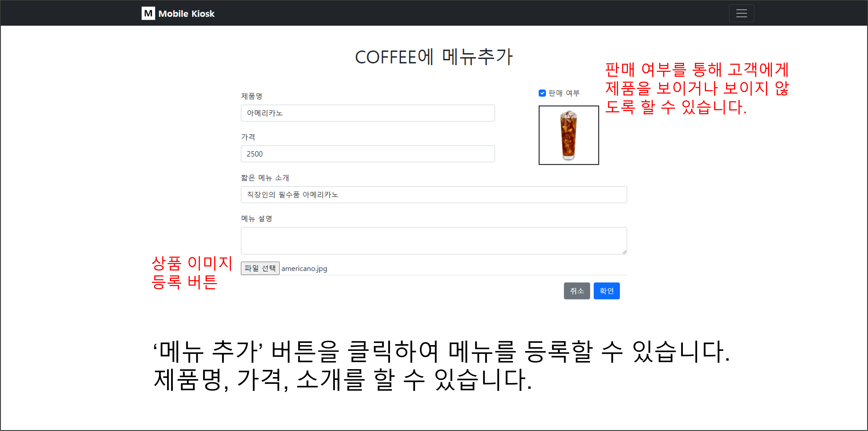Click the 짧은 메뉴 소개 label

[x=265, y=178]
